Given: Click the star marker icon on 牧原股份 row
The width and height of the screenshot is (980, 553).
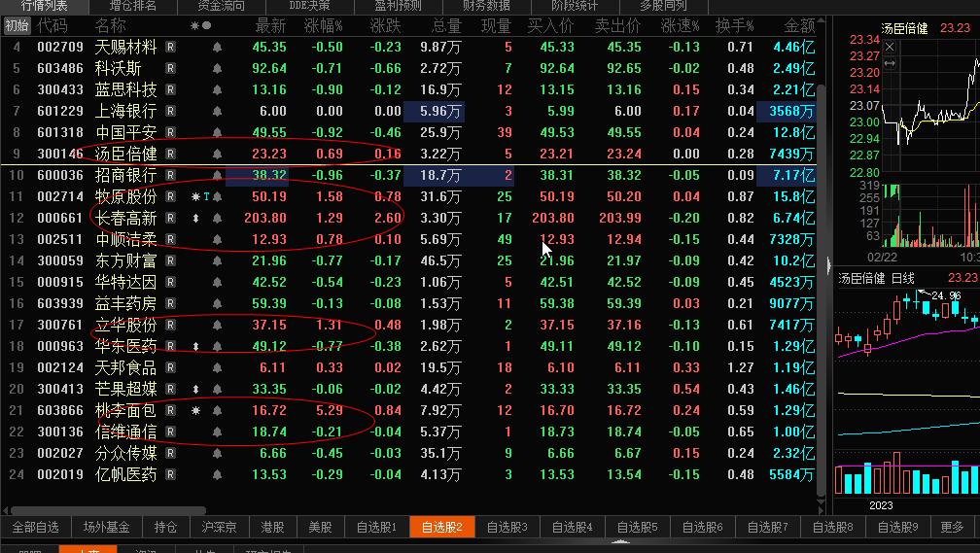Looking at the screenshot, I should pyautogui.click(x=195, y=196).
